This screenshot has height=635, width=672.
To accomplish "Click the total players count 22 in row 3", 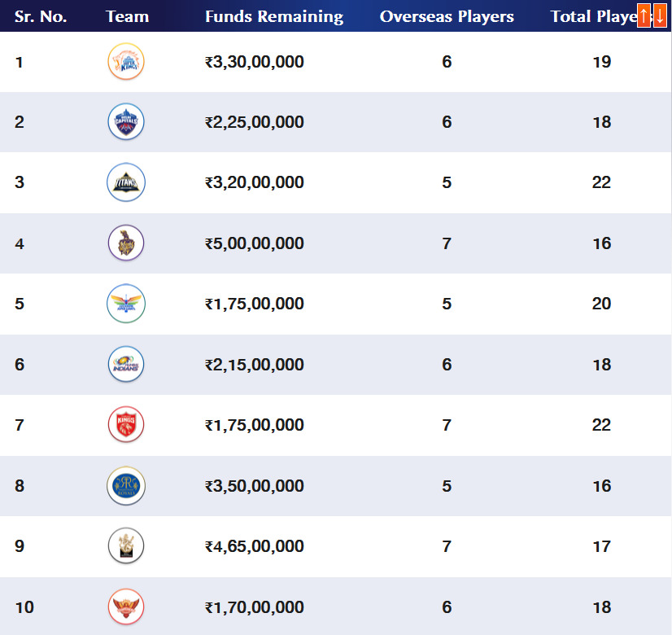I will (x=601, y=182).
